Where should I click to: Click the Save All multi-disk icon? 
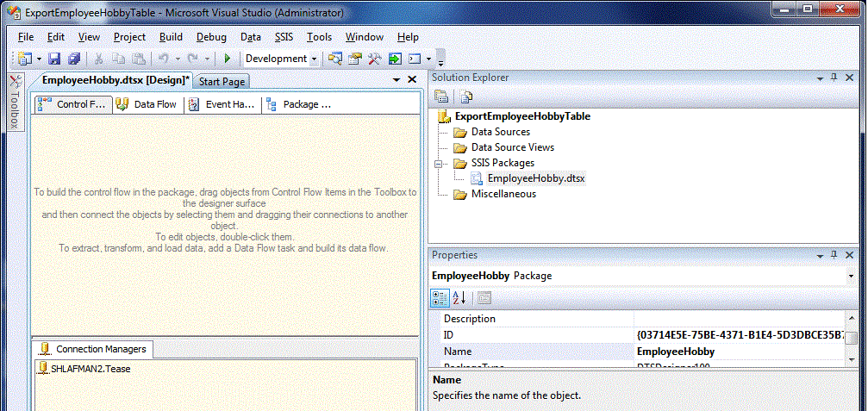74,59
